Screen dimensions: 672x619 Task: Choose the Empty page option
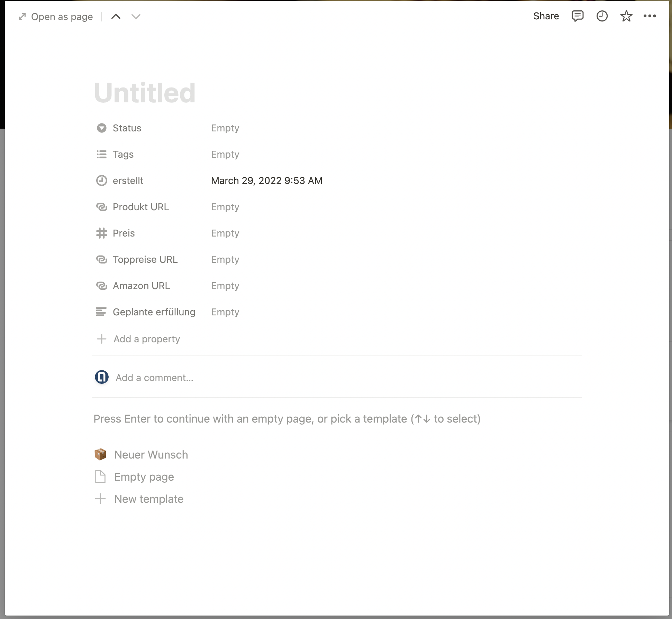point(144,477)
